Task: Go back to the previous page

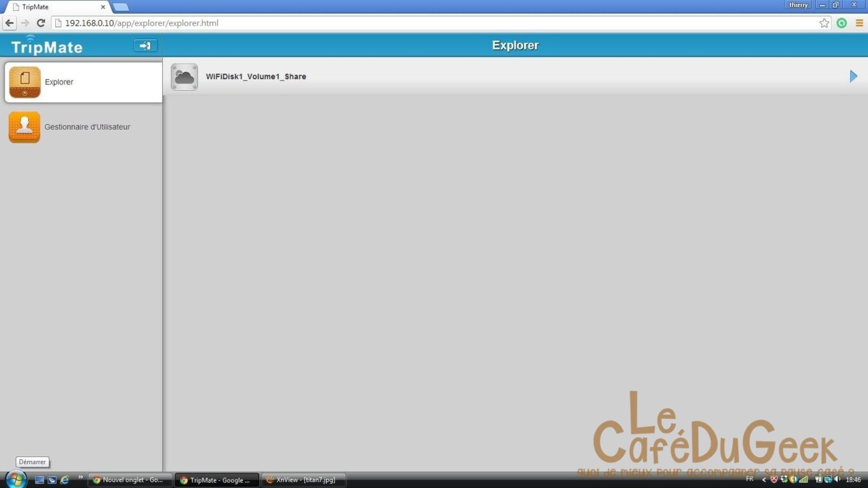Action: 9,23
